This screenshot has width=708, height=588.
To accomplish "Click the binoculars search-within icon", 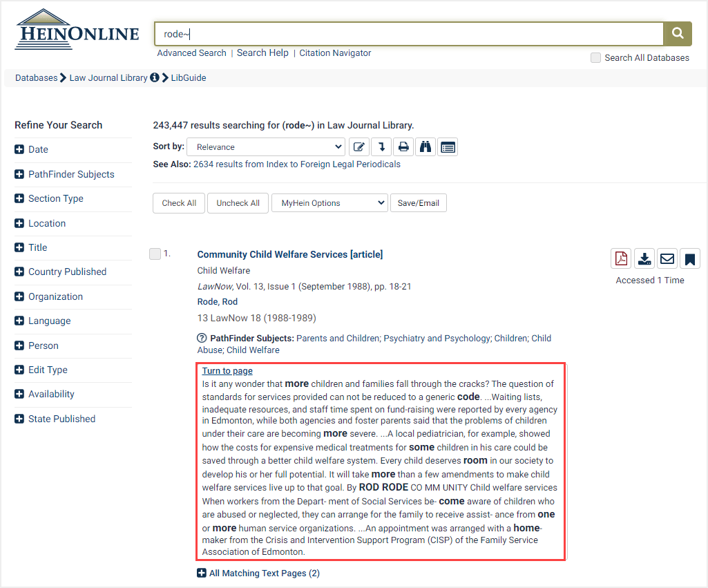I will tap(425, 146).
